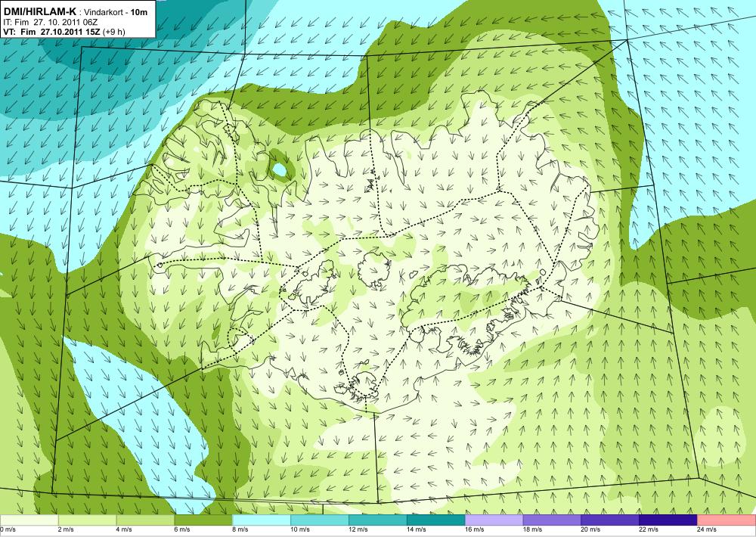Image resolution: width=756 pixels, height=537 pixels.
Task: Select the "12 m/s" legend label
Action: tap(358, 529)
